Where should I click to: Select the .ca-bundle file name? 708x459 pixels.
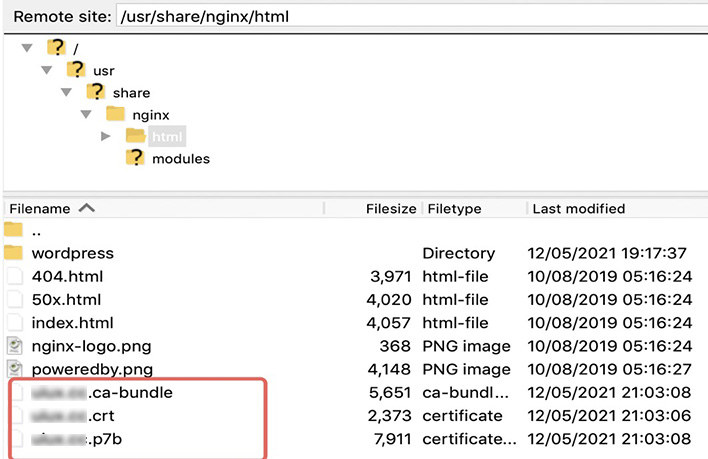102,393
